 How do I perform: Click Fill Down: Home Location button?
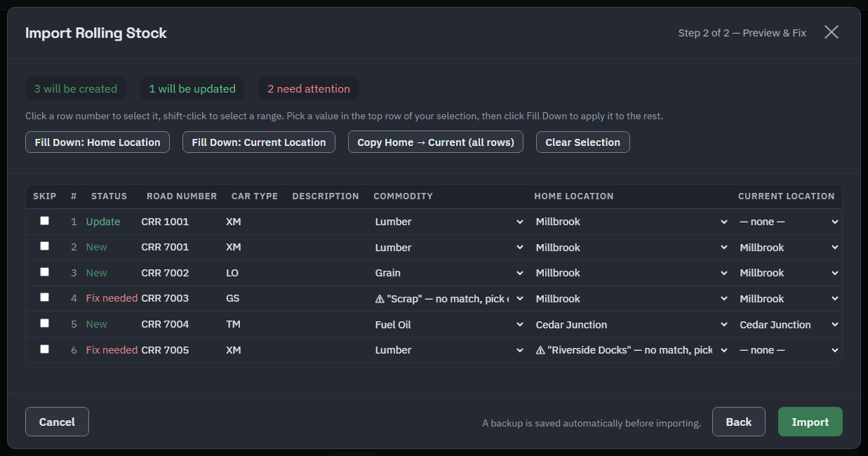(98, 142)
